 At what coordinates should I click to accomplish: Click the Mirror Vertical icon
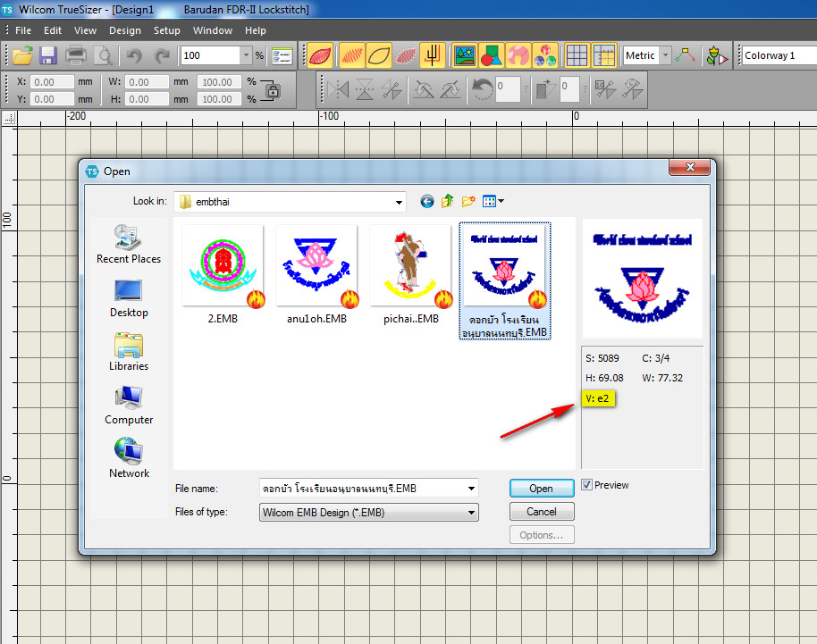click(x=364, y=89)
